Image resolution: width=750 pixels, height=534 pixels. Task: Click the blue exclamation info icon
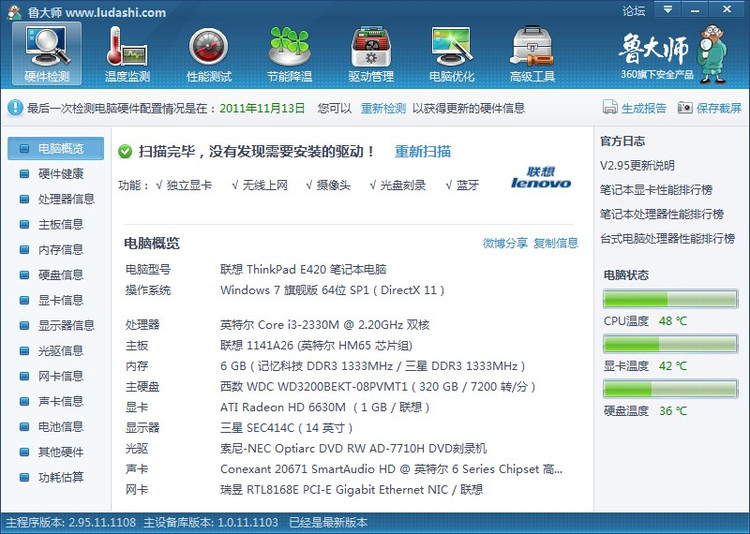point(15,108)
